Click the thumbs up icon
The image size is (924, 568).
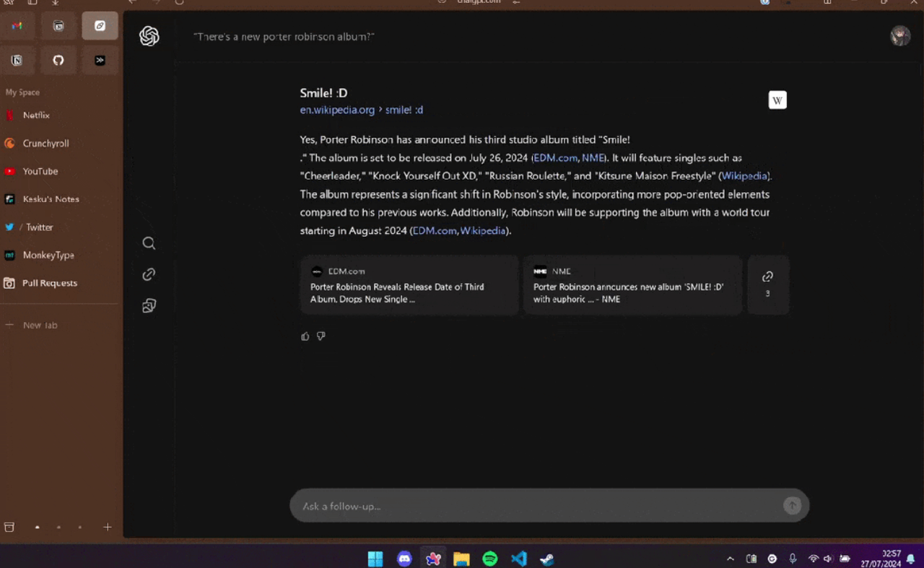tap(305, 336)
